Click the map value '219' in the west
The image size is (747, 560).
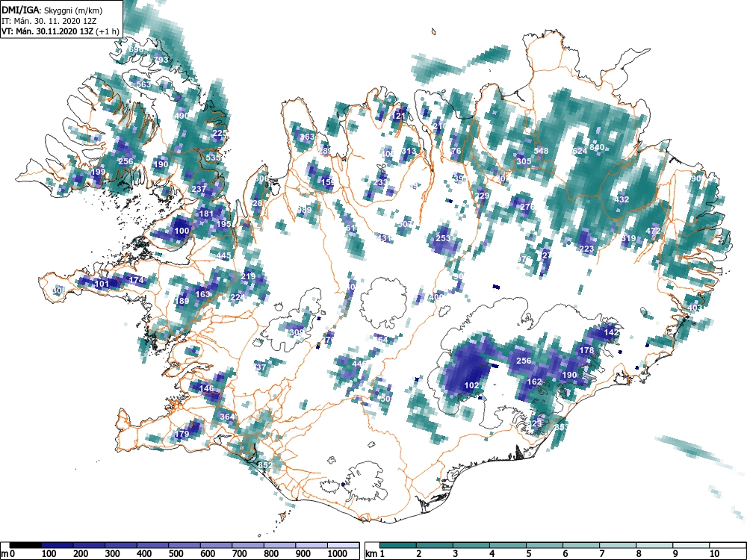click(248, 276)
